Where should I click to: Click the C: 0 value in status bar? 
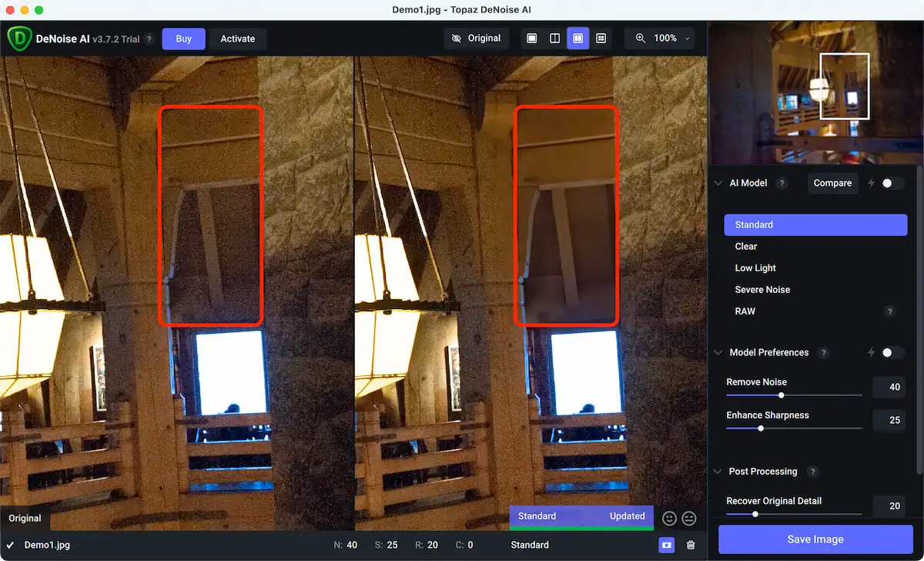(x=464, y=545)
